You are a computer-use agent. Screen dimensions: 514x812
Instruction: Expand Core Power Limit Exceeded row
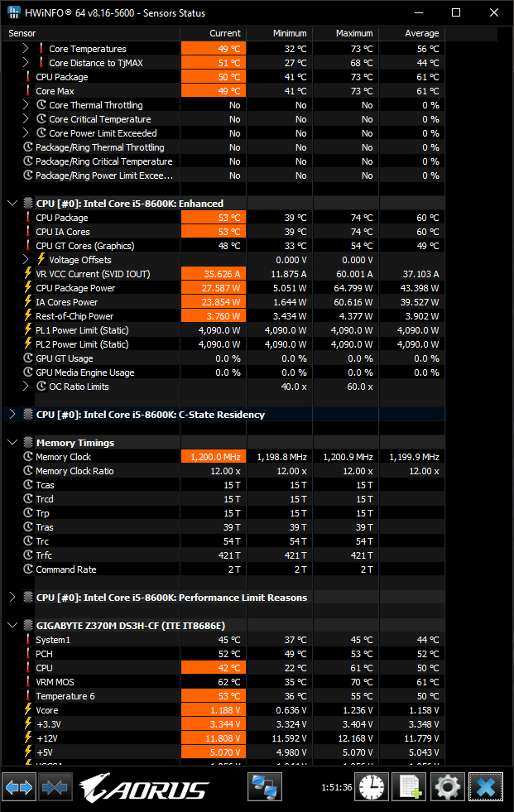tap(26, 133)
